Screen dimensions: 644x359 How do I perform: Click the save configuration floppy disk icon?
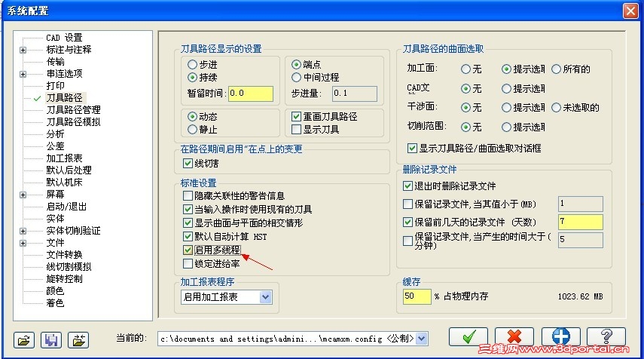pos(51,340)
